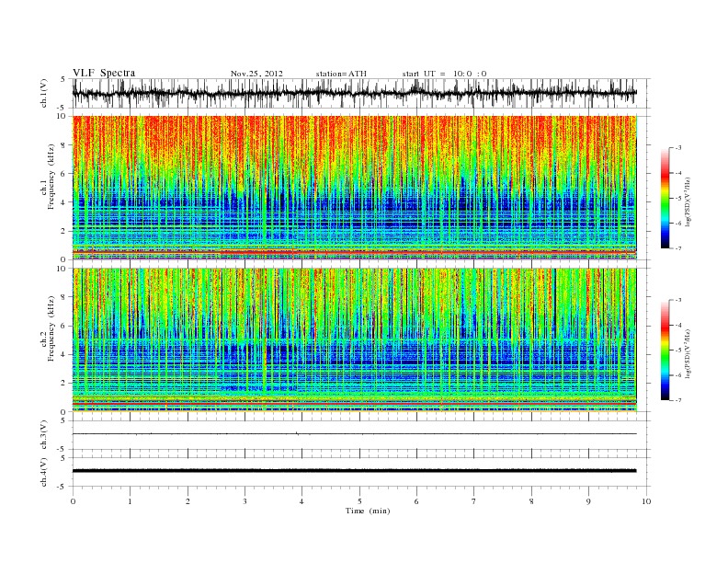Click the '5' tick on time axis
The height and width of the screenshot is (563, 728).
359,501
